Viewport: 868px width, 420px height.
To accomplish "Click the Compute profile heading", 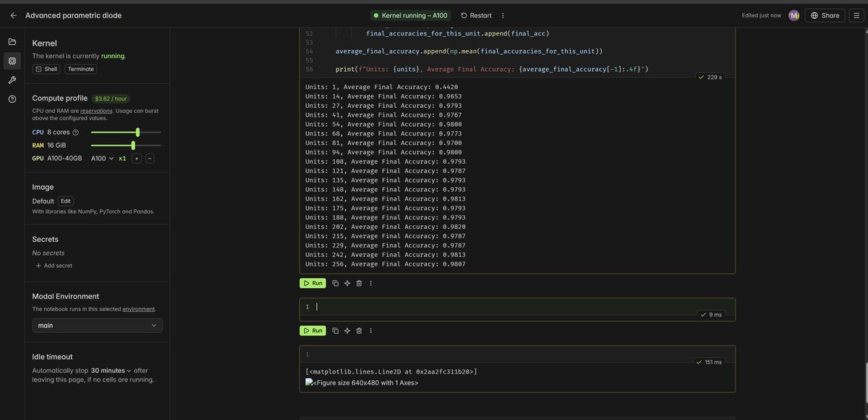I will tap(60, 98).
